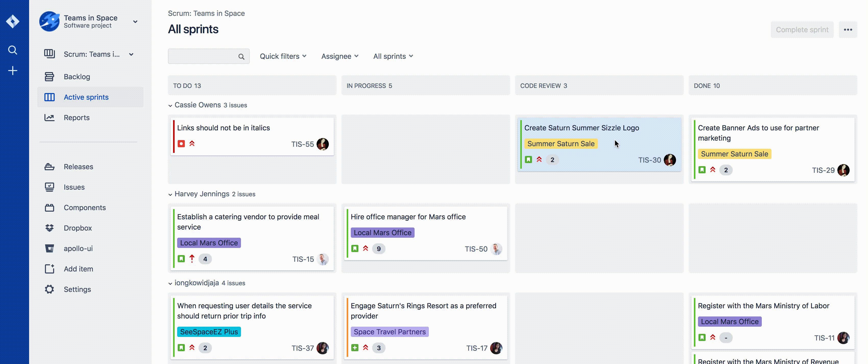Image resolution: width=868 pixels, height=364 pixels.
Task: Click the Summer Saturn Sale label on TIS-30
Action: point(561,143)
